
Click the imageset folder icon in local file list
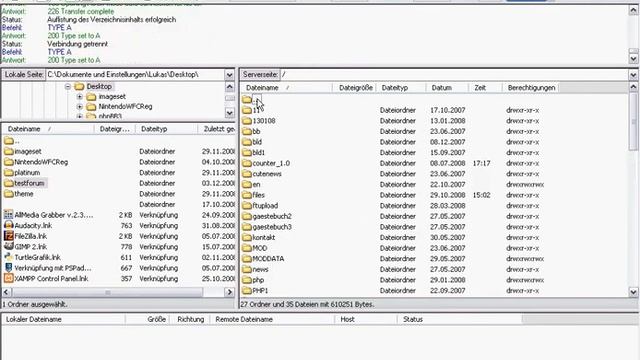[x=9, y=151]
